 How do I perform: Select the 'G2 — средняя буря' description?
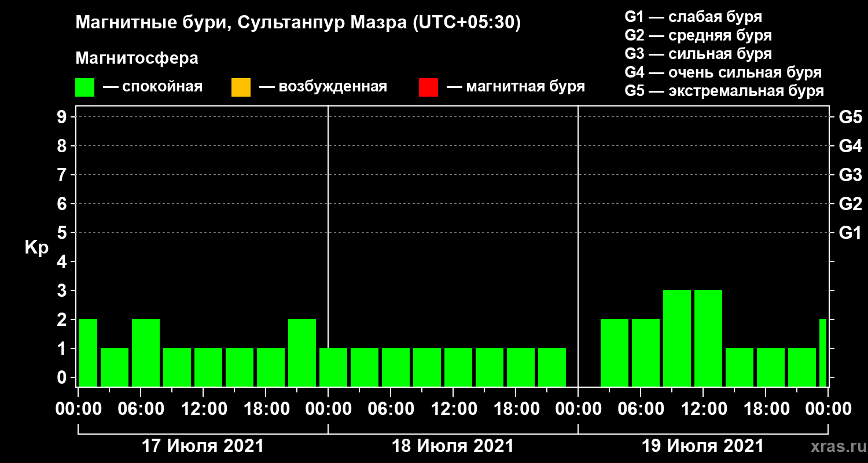[x=698, y=35]
